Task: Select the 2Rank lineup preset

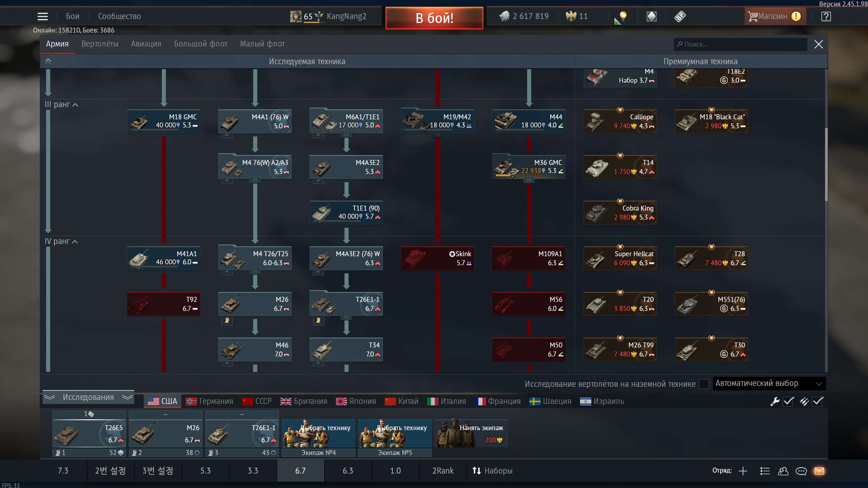Action: pos(443,471)
